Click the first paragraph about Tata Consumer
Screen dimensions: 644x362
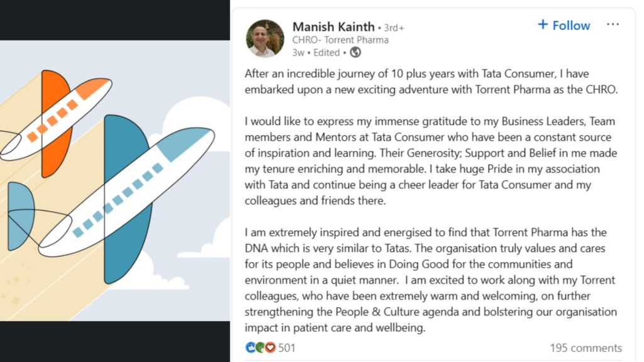(431, 81)
